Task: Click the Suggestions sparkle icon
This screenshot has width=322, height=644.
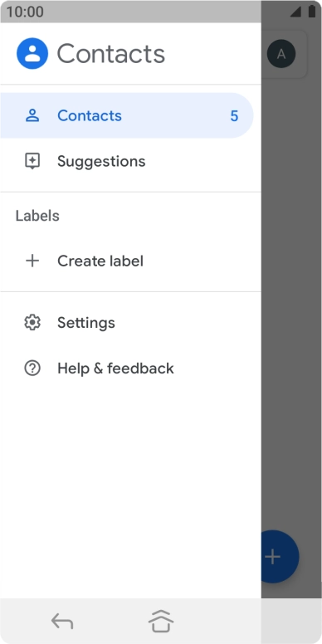Action: 32,161
